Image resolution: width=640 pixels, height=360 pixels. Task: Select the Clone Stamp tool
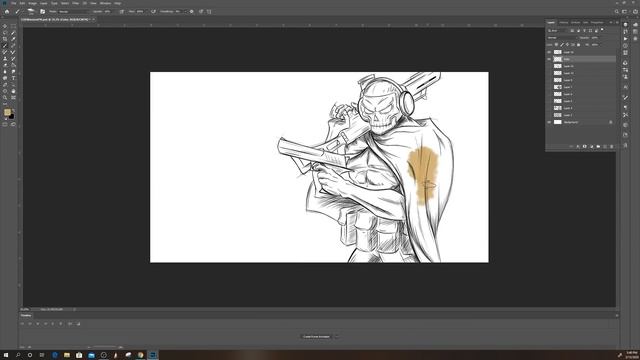point(5,58)
